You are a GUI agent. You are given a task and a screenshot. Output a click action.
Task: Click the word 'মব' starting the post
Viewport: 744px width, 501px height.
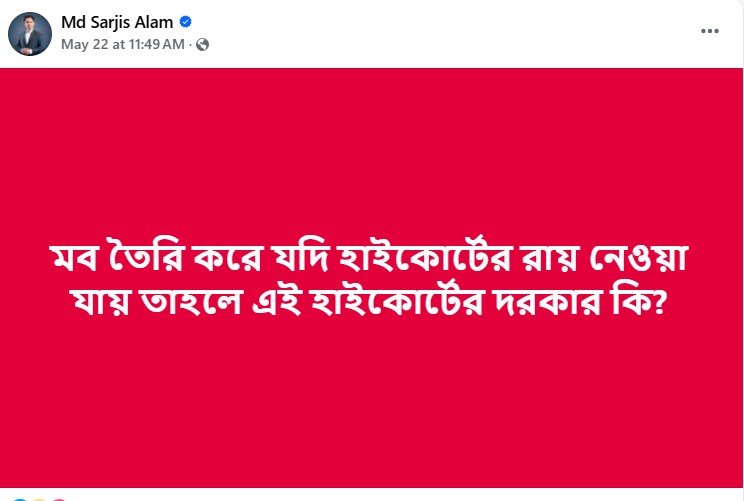pyautogui.click(x=74, y=263)
